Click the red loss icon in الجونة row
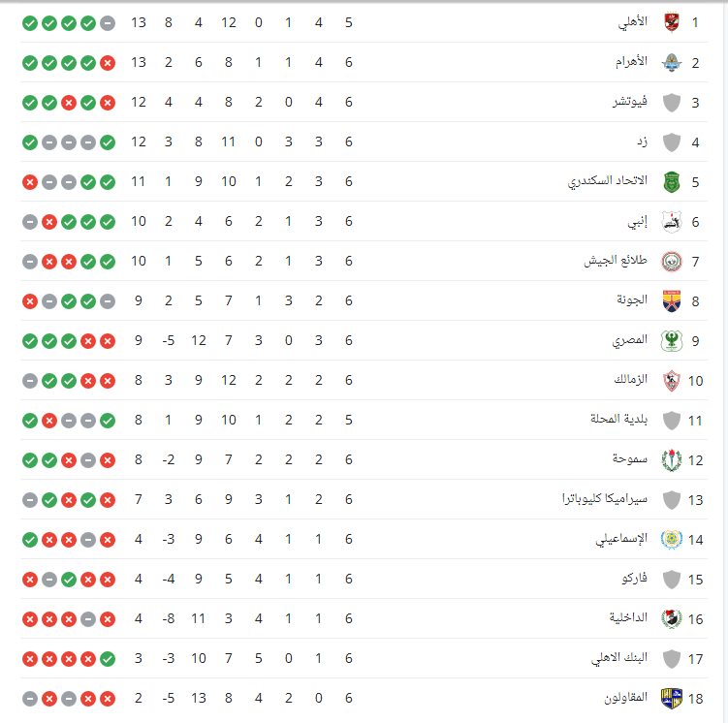The image size is (728, 723). [x=30, y=301]
